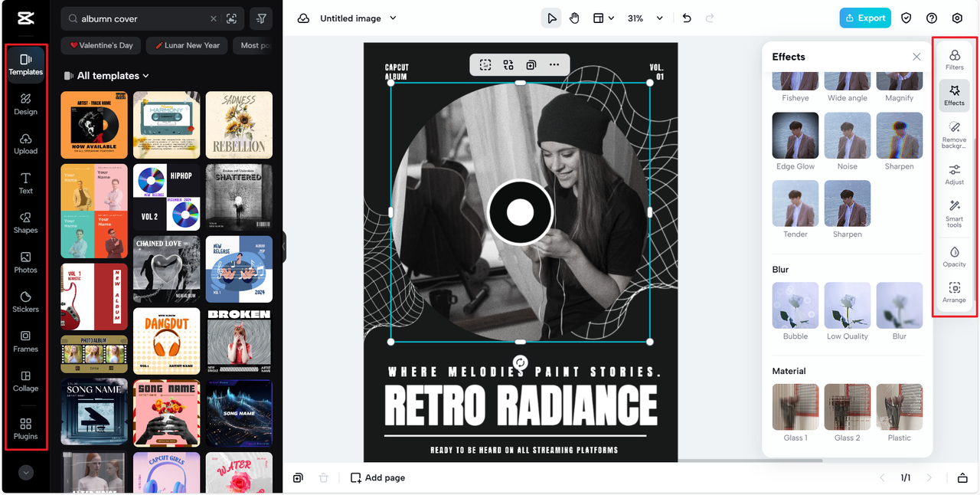
Task: Click the CapCut logo icon
Action: [x=25, y=19]
